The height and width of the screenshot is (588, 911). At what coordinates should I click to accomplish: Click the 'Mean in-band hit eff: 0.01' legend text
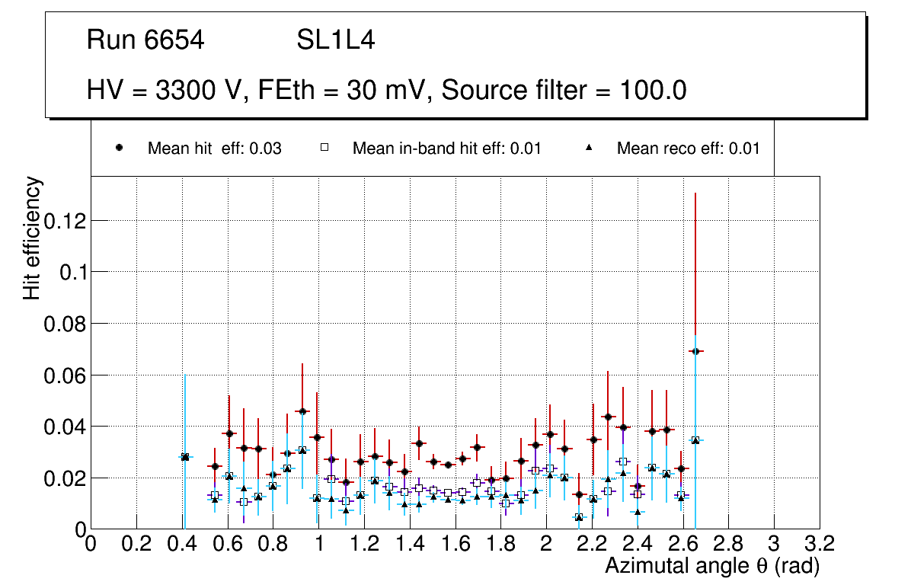(446, 149)
